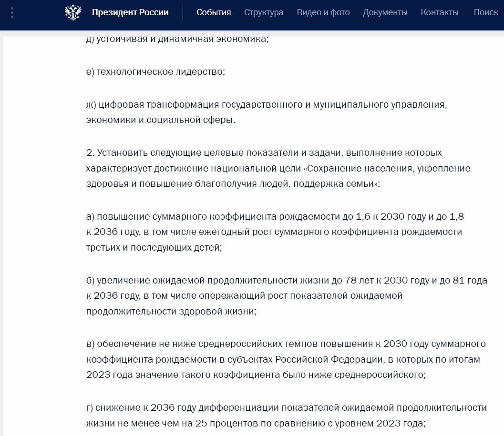Open the three-dot menu icon

coord(11,13)
